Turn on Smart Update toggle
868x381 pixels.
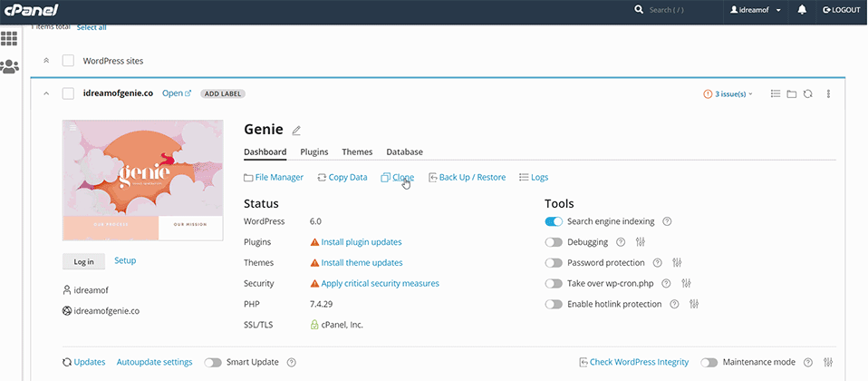coord(213,362)
